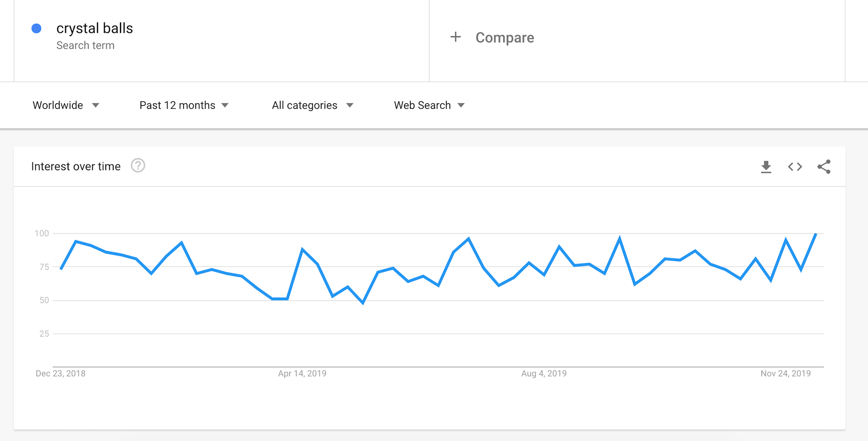The width and height of the screenshot is (868, 441).
Task: Click the Search term label
Action: tap(86, 46)
